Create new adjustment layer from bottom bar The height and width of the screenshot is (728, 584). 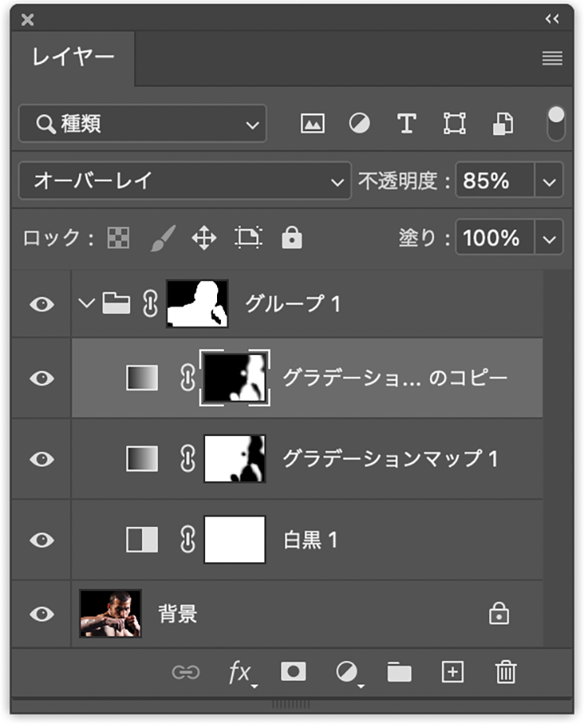point(346,671)
